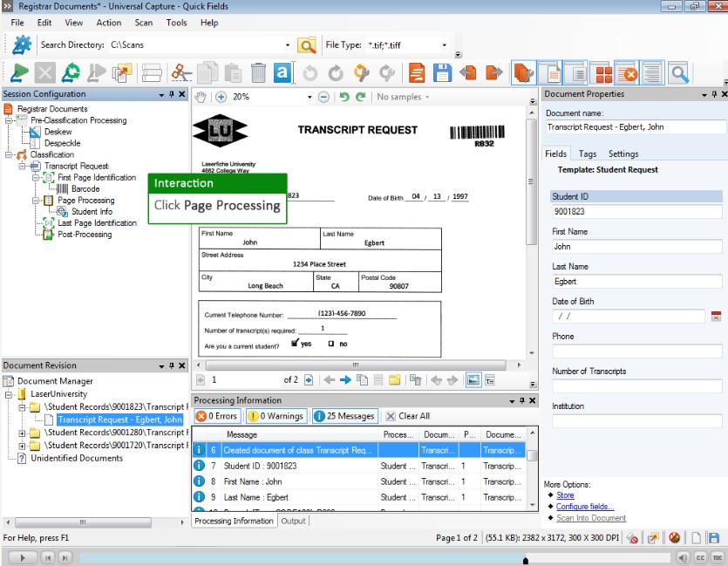
Task: Toggle the 0 Warnings filter
Action: pyautogui.click(x=276, y=416)
